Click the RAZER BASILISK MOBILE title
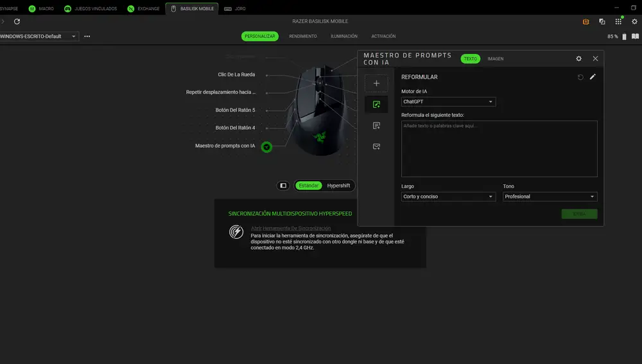The image size is (642, 364). tap(320, 21)
